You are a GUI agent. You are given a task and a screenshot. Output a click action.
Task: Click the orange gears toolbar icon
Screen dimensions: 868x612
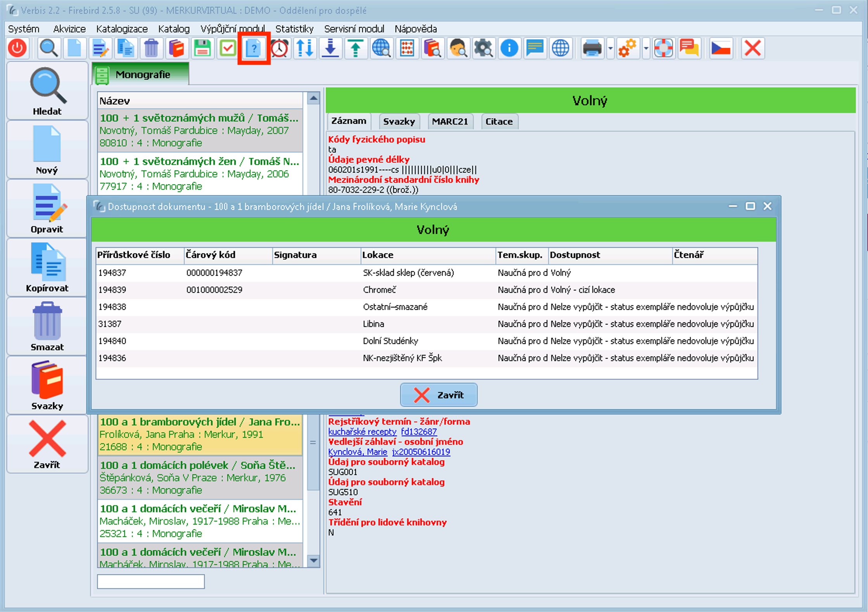628,48
